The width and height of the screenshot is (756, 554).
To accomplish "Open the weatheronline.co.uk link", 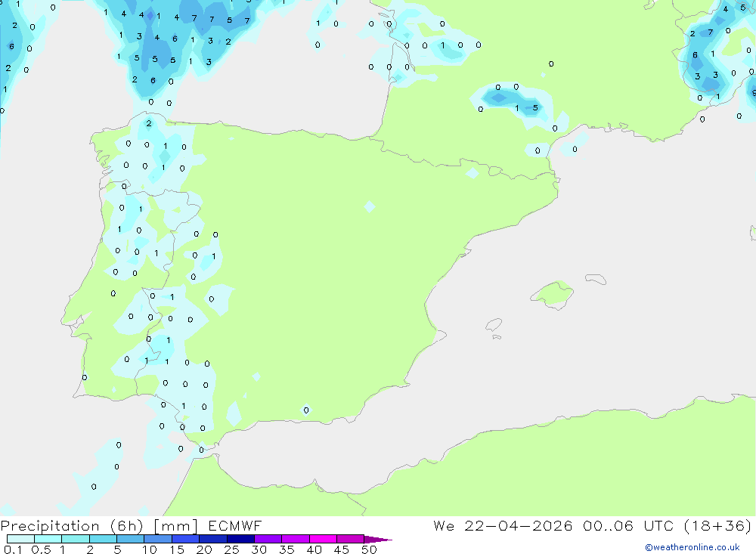I will coord(692,547).
